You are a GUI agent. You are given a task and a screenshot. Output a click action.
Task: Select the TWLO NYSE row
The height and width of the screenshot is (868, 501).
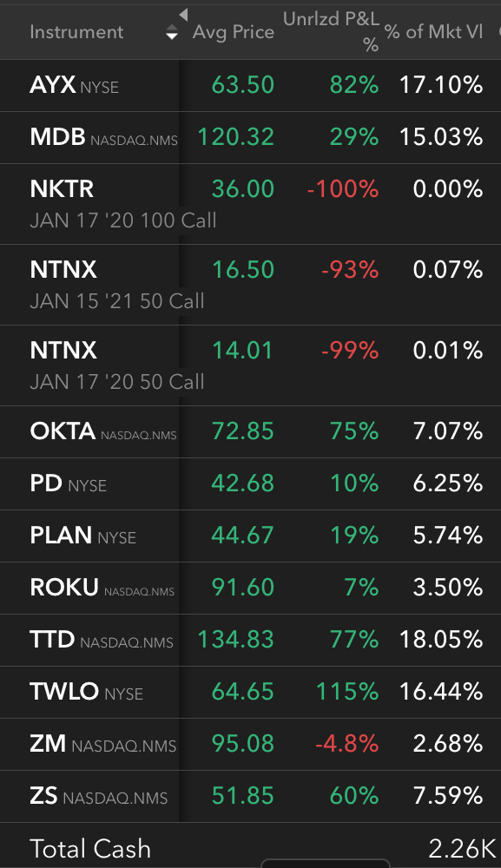[x=250, y=692]
